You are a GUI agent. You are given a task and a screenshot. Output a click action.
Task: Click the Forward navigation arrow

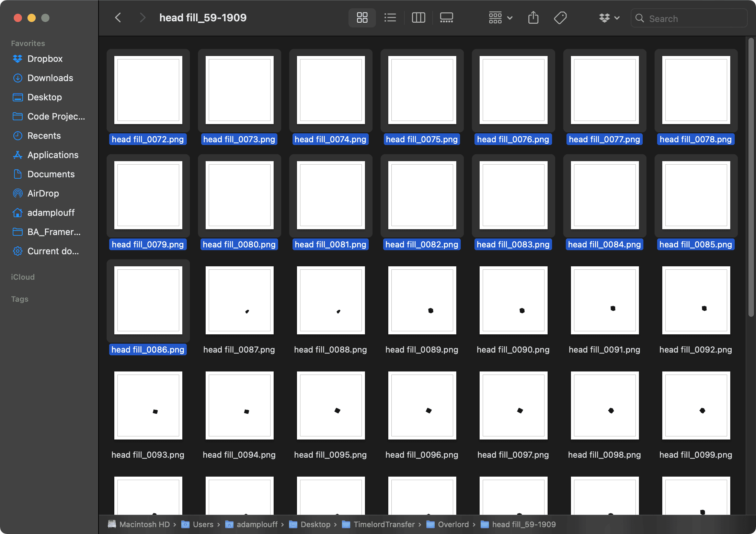[x=142, y=18]
